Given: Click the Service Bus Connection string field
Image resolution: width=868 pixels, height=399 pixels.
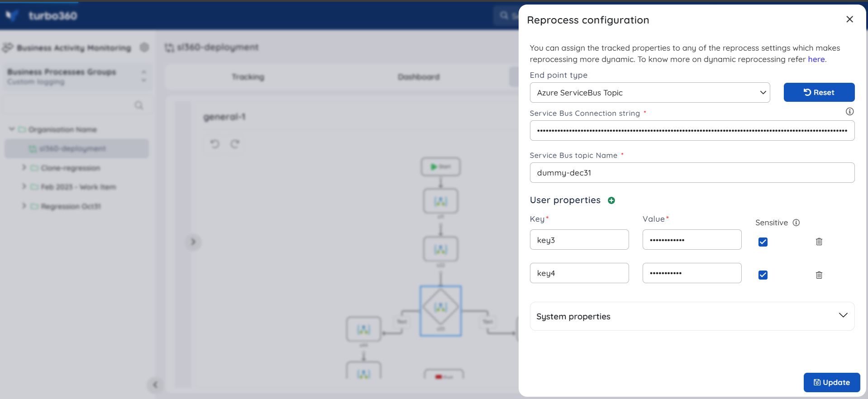Looking at the screenshot, I should [x=692, y=130].
